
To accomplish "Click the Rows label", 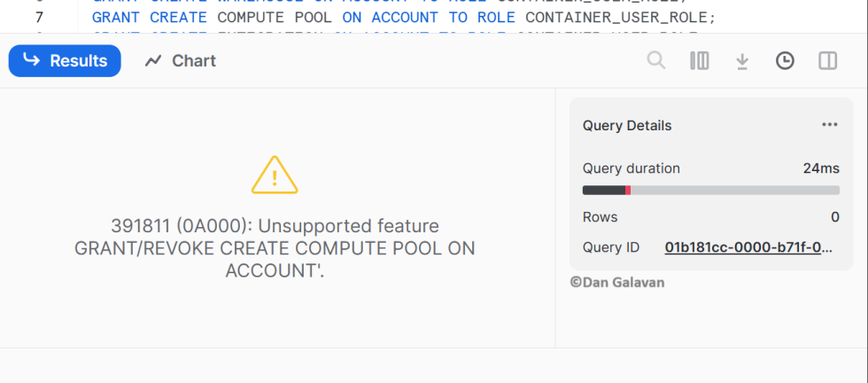I will [x=601, y=216].
